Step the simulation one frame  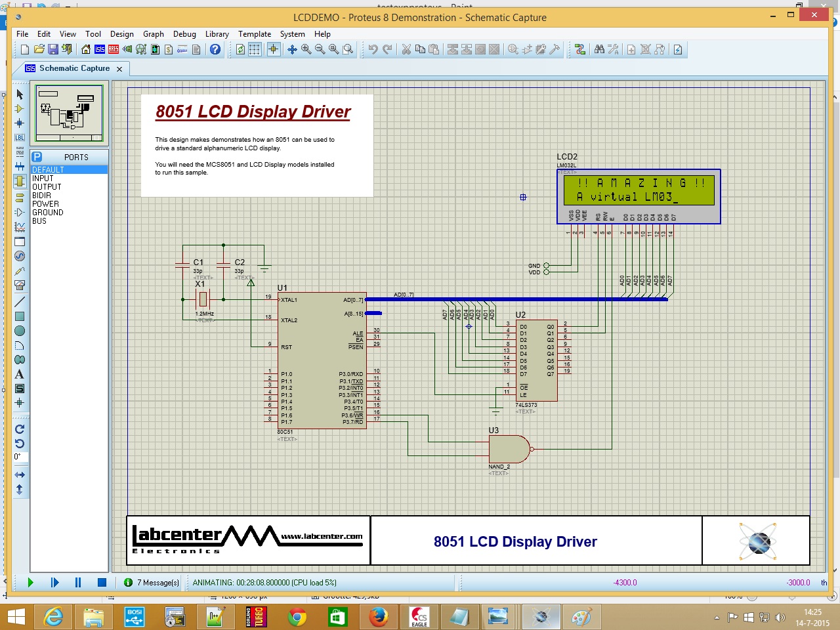click(x=54, y=582)
